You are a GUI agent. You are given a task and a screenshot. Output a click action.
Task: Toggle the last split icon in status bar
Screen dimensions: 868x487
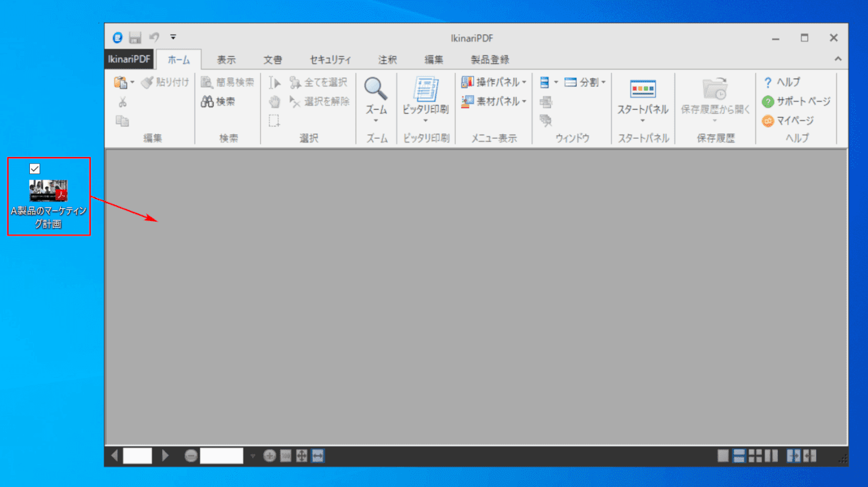(x=810, y=455)
